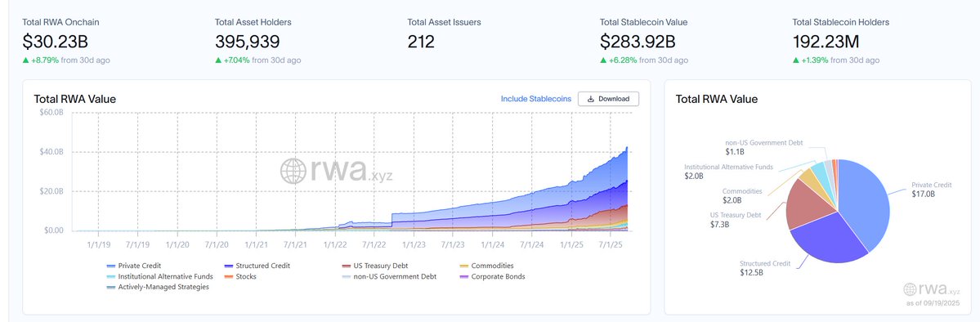Click non-US Government Debt legend icon
Screen dimensions: 980x322
(x=346, y=277)
